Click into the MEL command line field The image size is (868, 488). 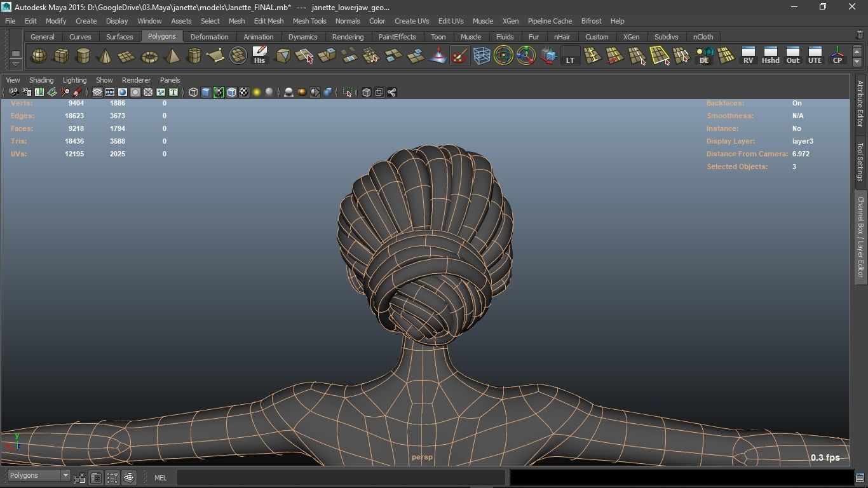[x=341, y=477]
